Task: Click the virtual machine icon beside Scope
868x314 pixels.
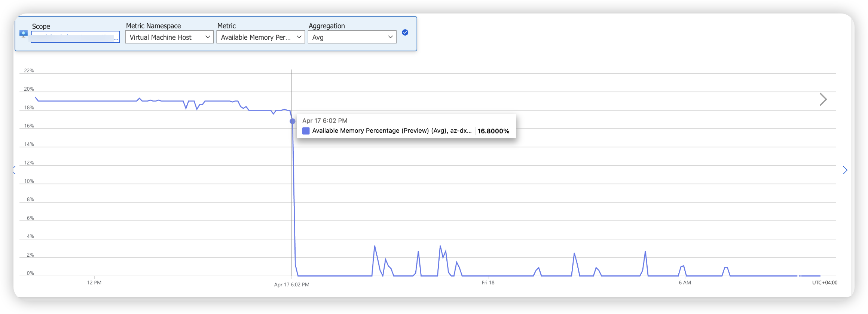Action: (x=24, y=34)
